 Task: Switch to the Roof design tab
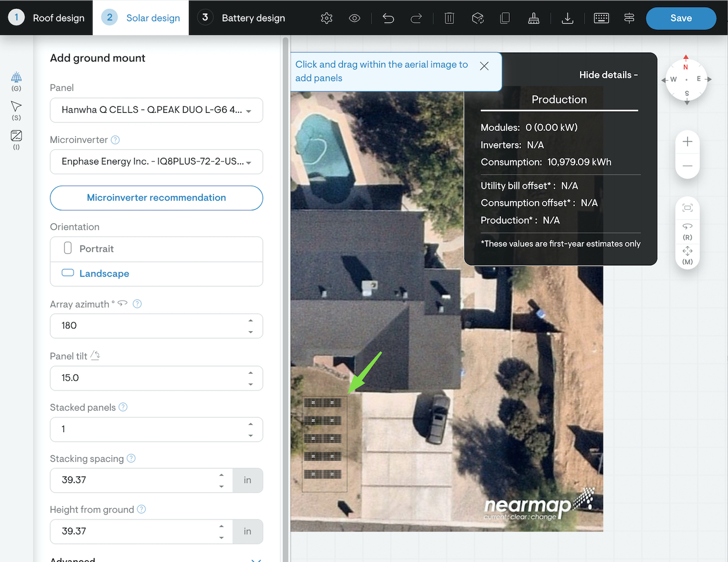(x=47, y=18)
